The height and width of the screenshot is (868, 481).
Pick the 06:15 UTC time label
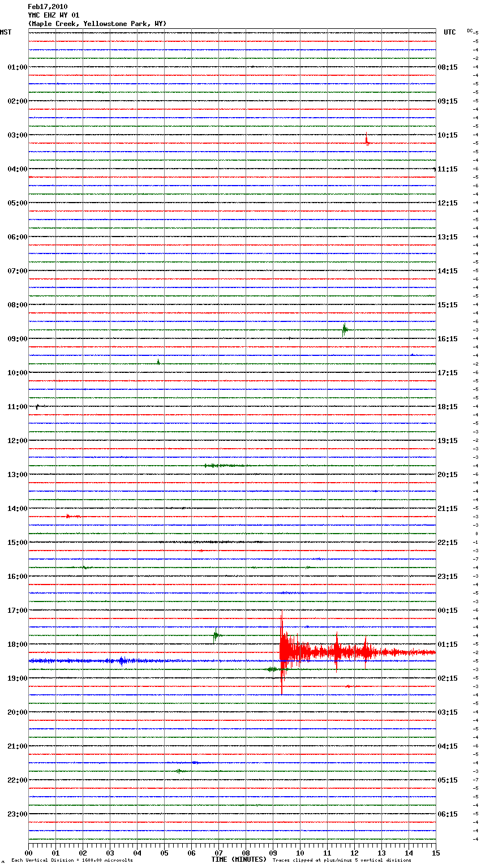[448, 814]
